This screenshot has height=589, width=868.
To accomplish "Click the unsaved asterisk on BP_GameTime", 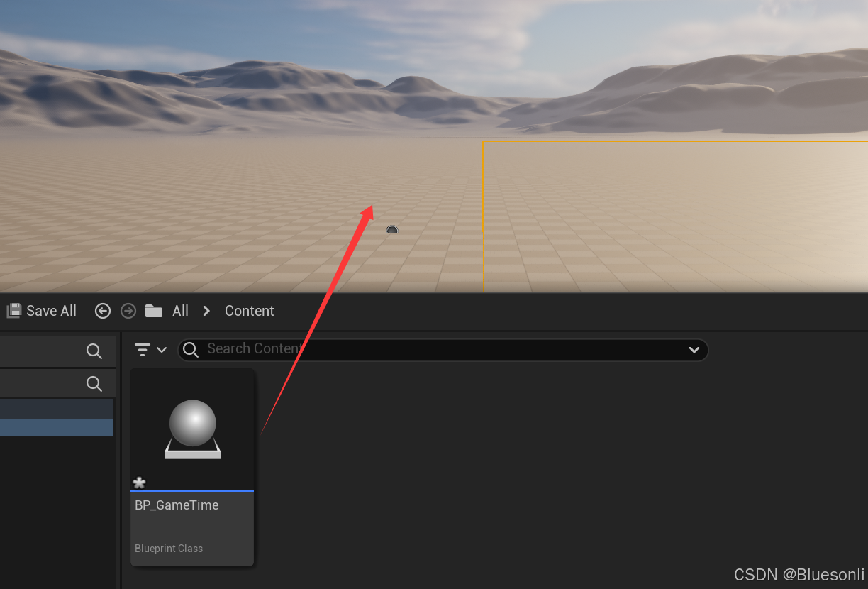I will 140,483.
